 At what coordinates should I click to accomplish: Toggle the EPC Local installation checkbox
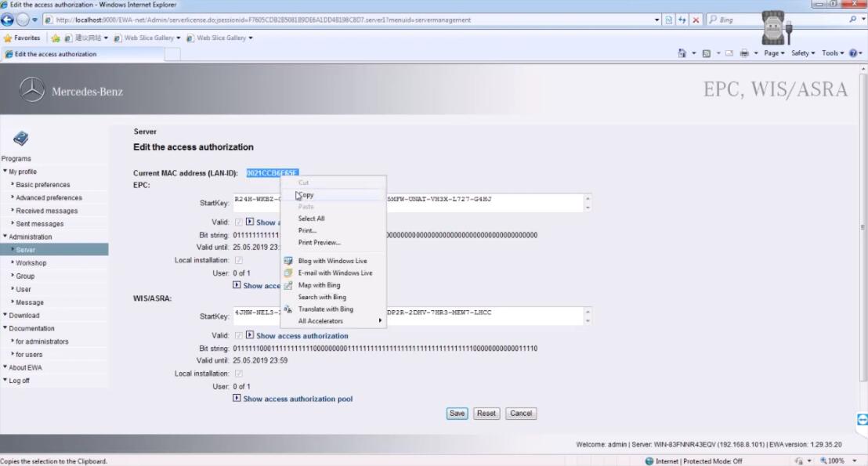(239, 260)
